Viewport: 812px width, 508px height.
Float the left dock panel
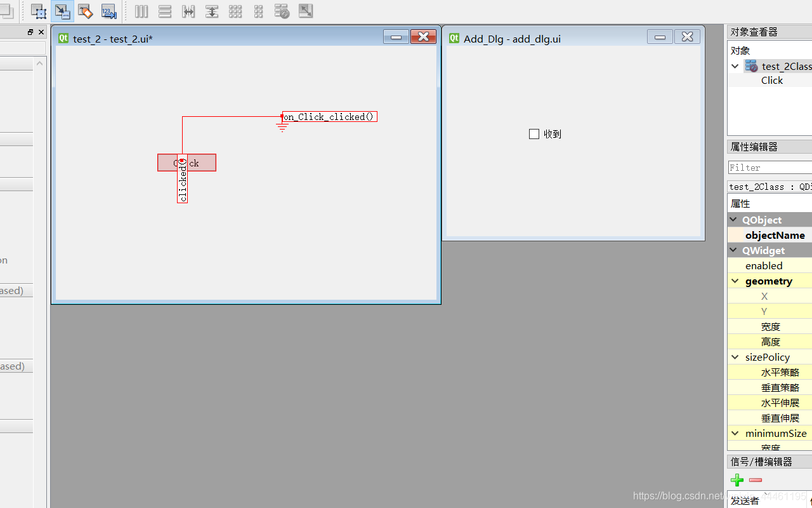click(x=30, y=32)
